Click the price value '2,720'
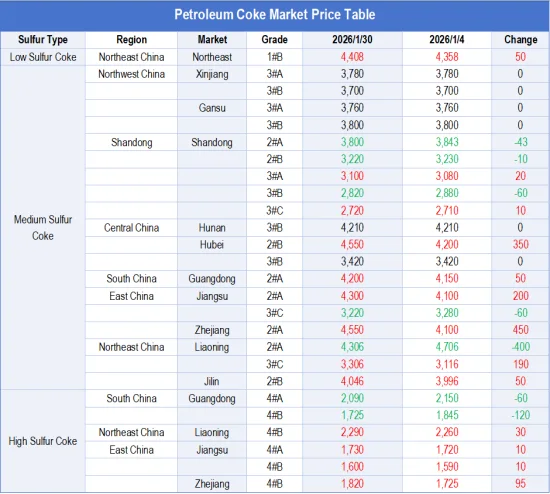 352,211
